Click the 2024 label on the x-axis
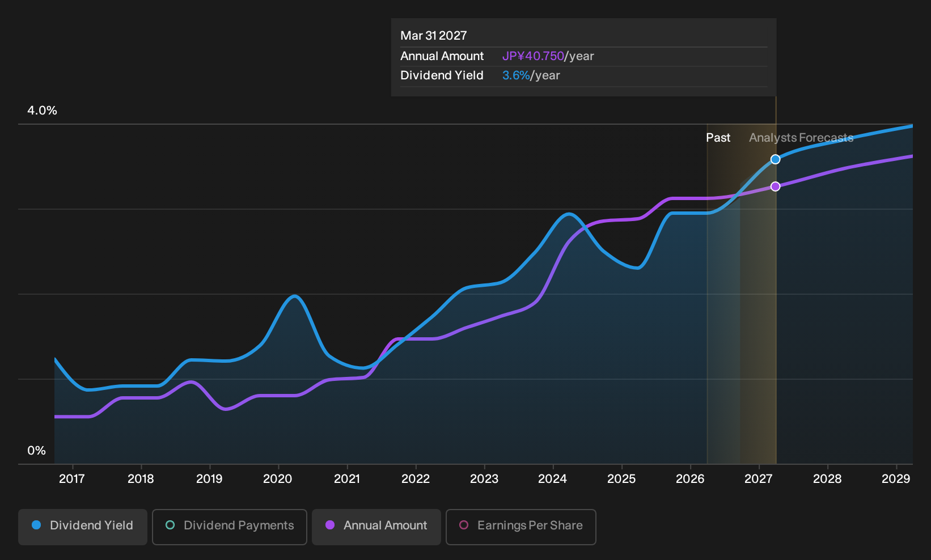Screen dimensions: 931x560 pyautogui.click(x=552, y=479)
